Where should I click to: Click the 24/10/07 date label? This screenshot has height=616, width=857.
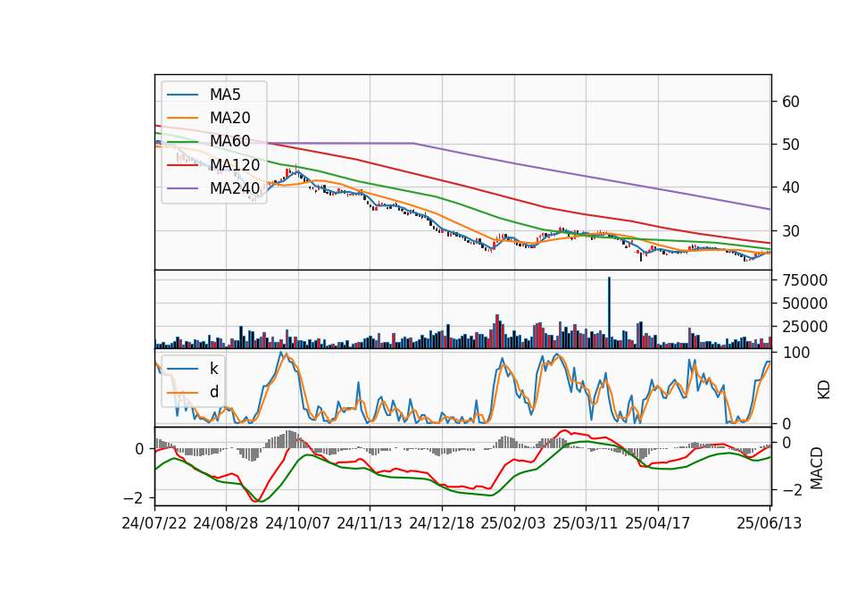(298, 523)
